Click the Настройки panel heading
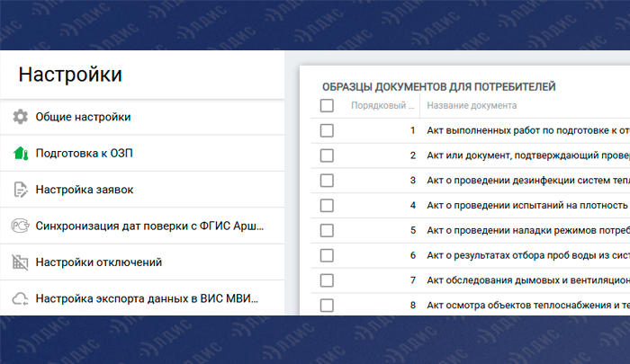Image resolution: width=630 pixels, height=364 pixels. tap(70, 75)
